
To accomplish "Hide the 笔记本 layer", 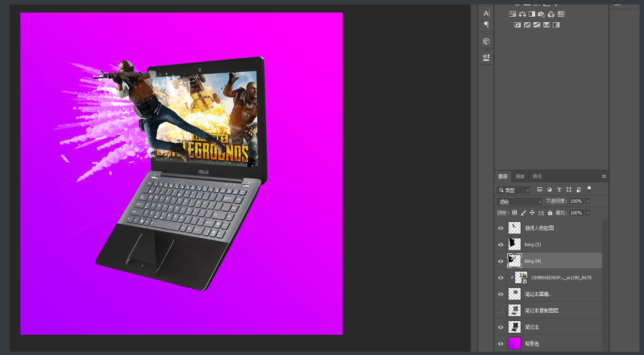I will tap(501, 327).
